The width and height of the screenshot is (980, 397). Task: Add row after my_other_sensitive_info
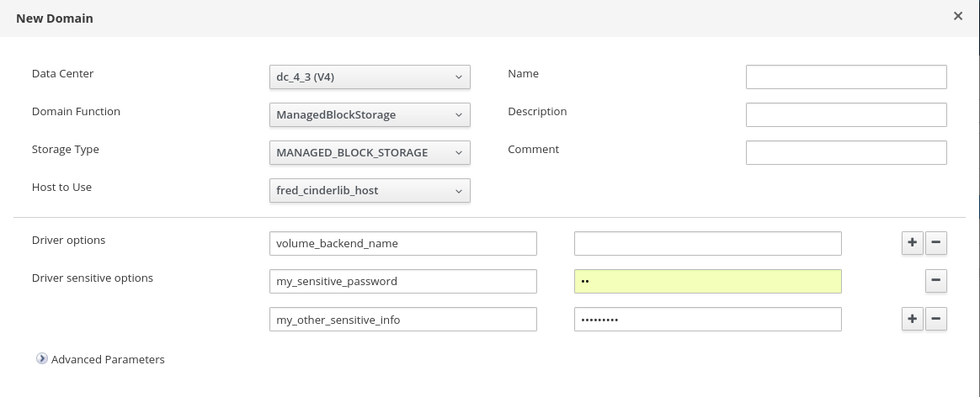coord(912,320)
